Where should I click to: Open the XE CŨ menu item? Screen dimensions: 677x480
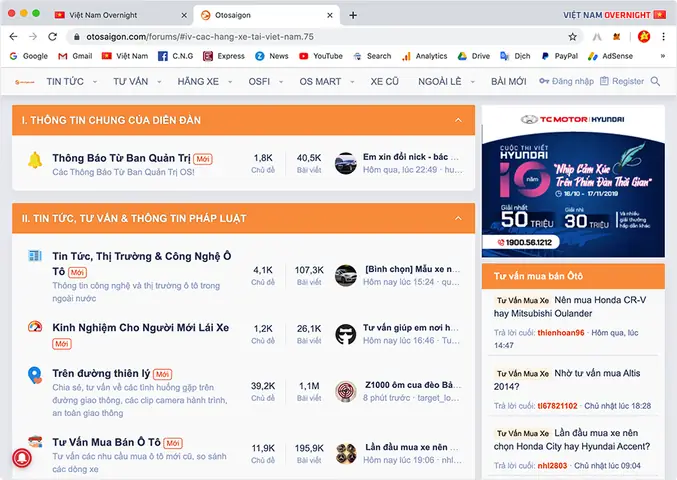pyautogui.click(x=384, y=82)
